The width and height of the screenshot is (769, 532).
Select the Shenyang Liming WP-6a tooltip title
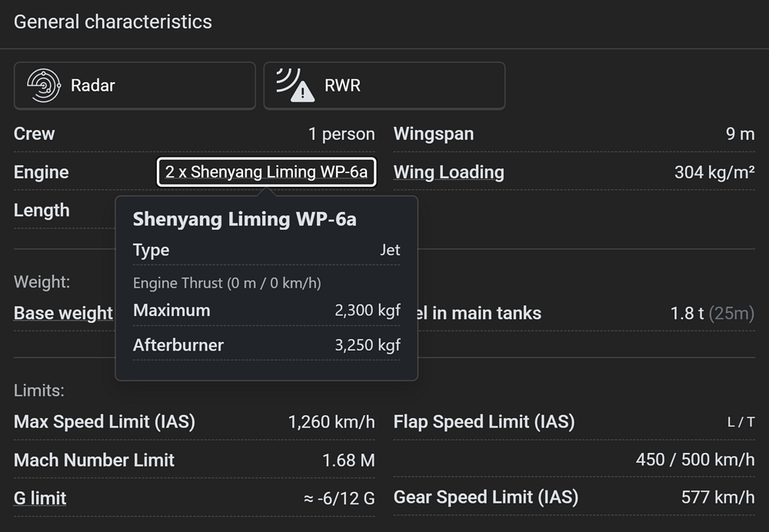click(x=245, y=219)
